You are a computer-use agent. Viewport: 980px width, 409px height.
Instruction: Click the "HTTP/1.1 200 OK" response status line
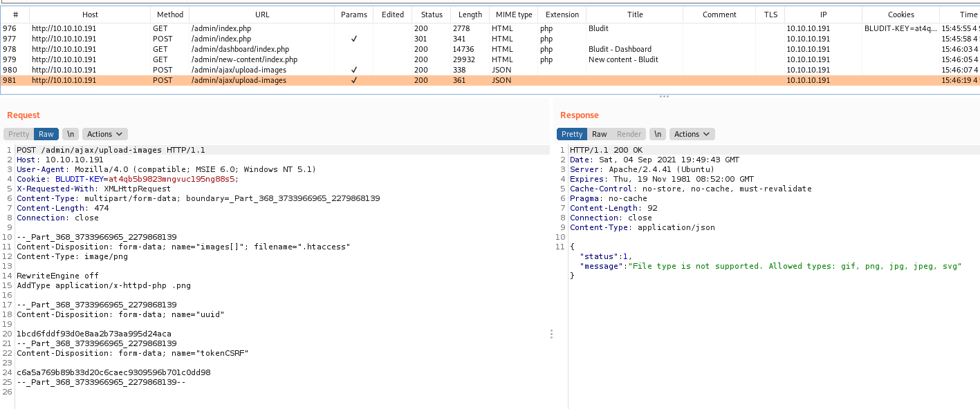coord(606,150)
